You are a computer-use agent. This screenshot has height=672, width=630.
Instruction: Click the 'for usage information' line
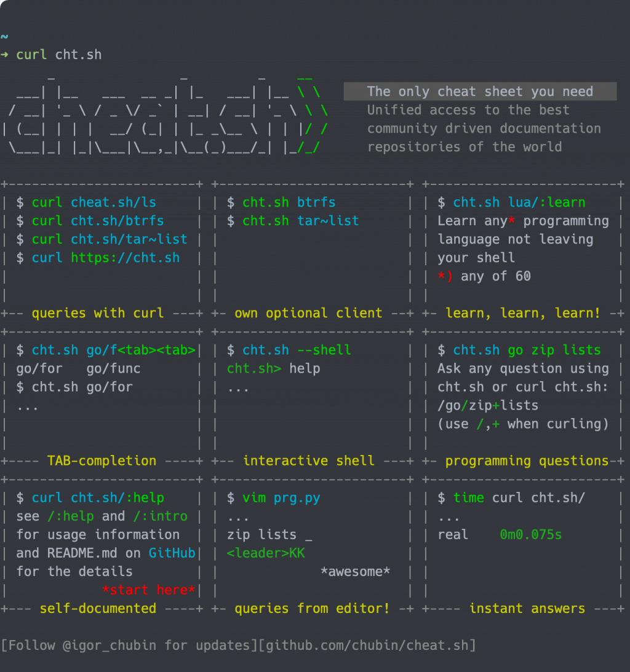98,534
